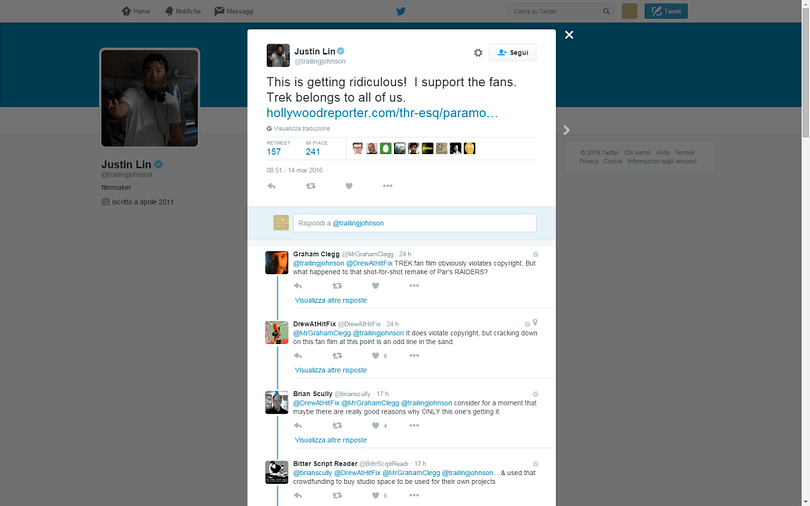Expand Visualizza altre risposte under DrewAtHitFix
Screen dimensions: 810x506
pyautogui.click(x=331, y=370)
